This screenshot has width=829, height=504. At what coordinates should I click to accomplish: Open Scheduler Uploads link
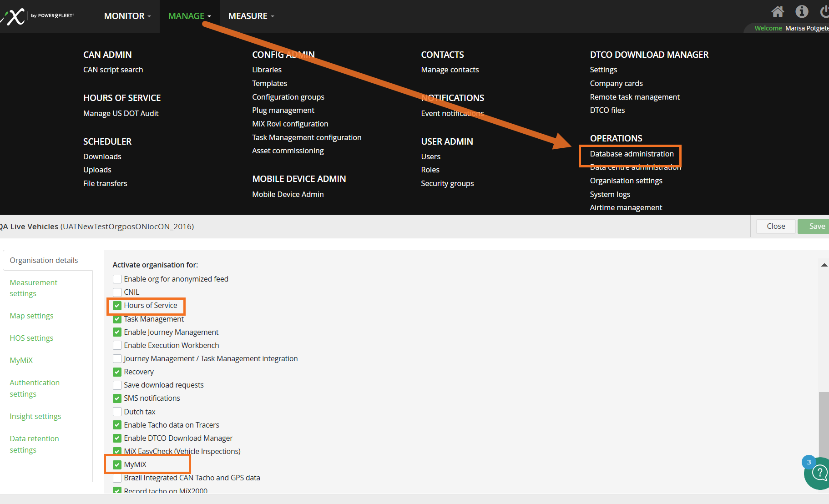[x=97, y=170]
